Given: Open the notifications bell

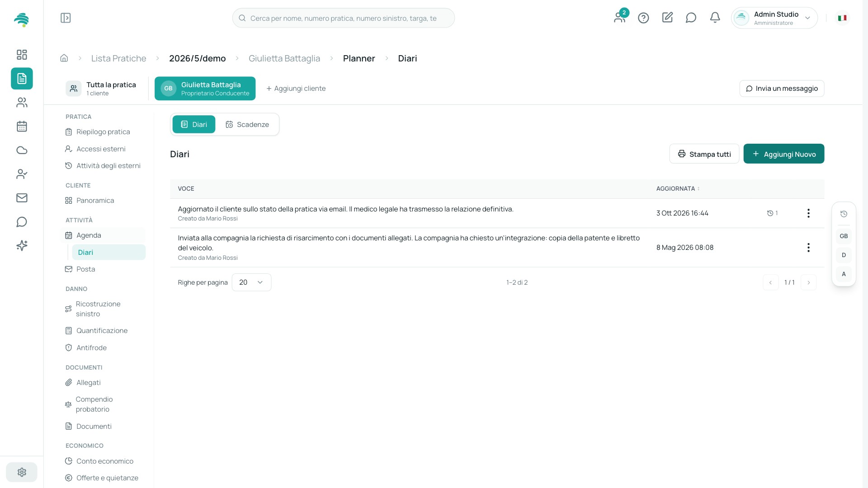Looking at the screenshot, I should [x=715, y=18].
